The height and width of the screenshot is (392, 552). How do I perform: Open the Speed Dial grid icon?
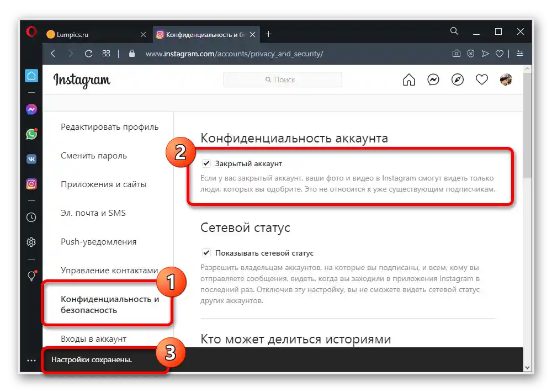[x=106, y=54]
